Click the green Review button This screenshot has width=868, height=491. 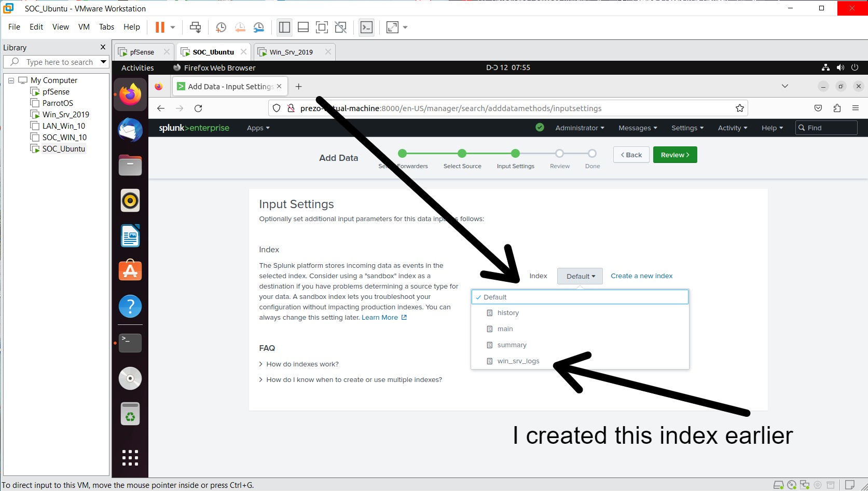click(x=675, y=155)
